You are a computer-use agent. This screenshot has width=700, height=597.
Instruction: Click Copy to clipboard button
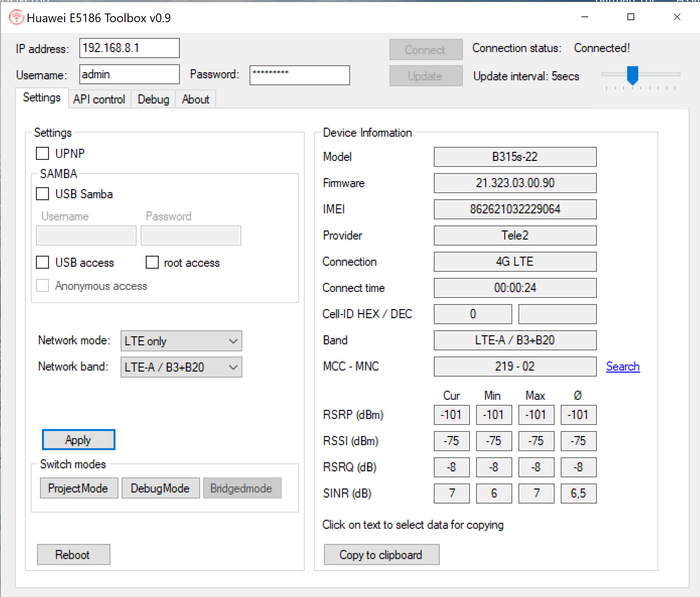pyautogui.click(x=381, y=554)
